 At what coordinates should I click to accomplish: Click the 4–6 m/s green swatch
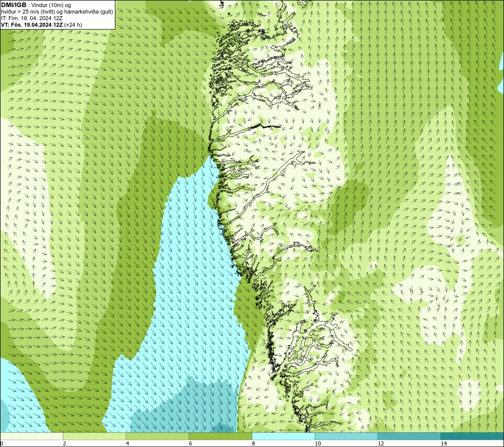coord(157,436)
